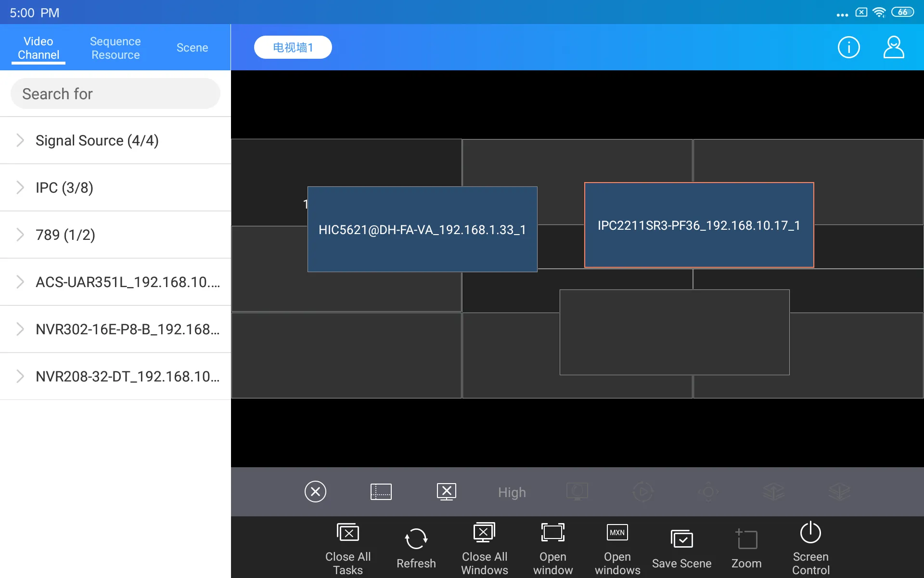
Task: Click the info icon in top bar
Action: (x=849, y=47)
